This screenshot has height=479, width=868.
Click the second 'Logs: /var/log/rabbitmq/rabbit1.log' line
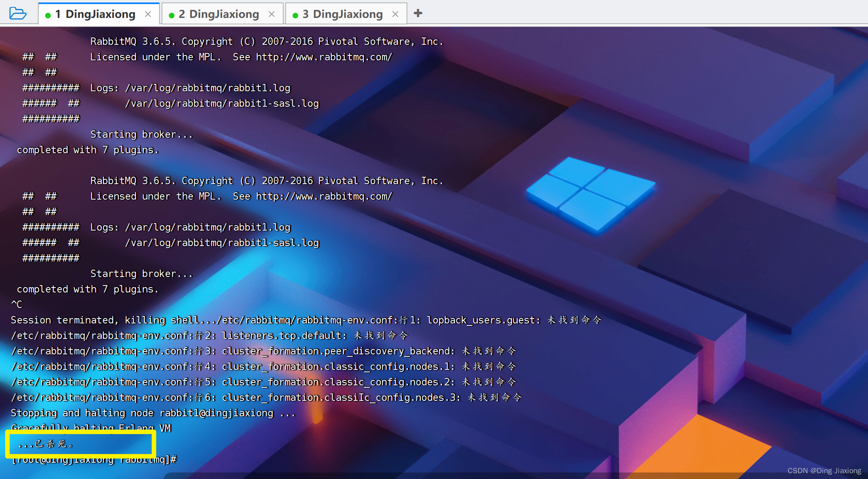(x=190, y=227)
